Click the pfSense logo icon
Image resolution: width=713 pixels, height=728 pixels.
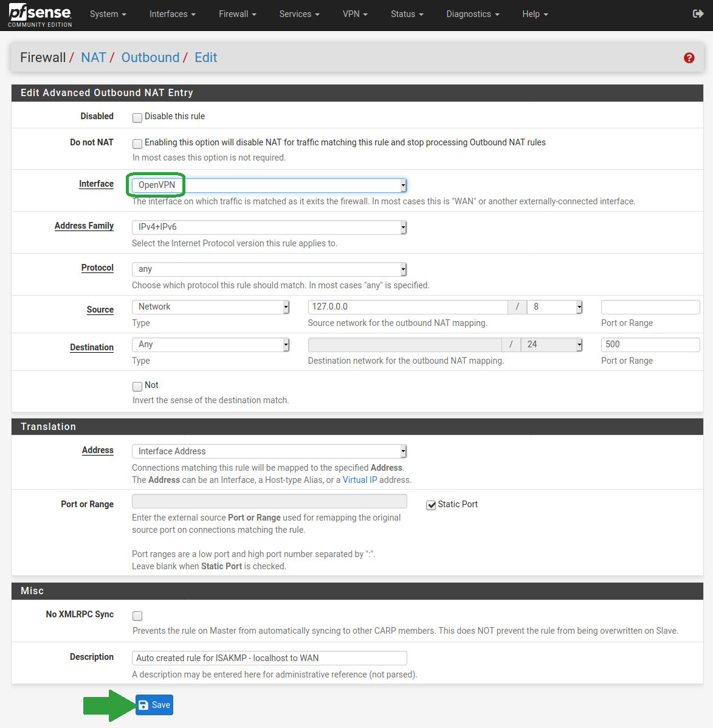[40, 15]
